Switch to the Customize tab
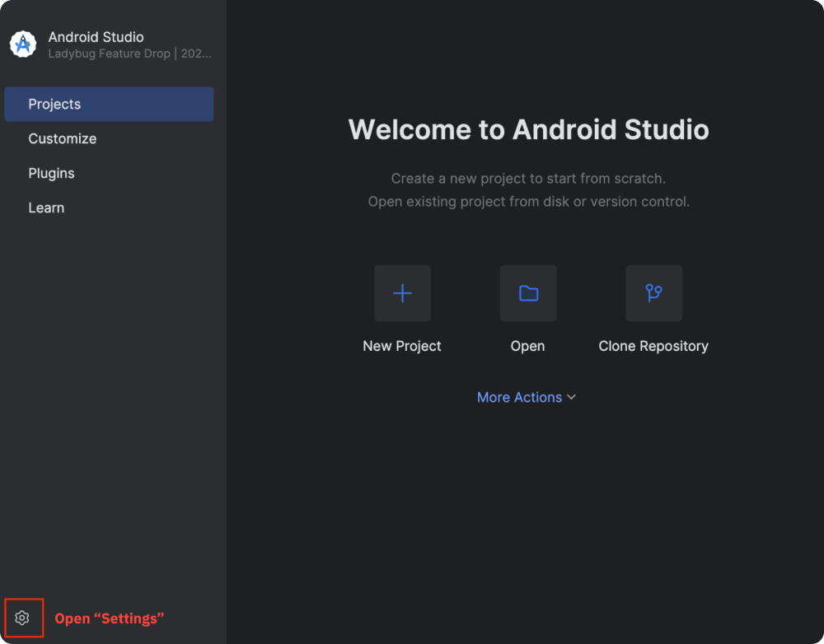 tap(109, 138)
